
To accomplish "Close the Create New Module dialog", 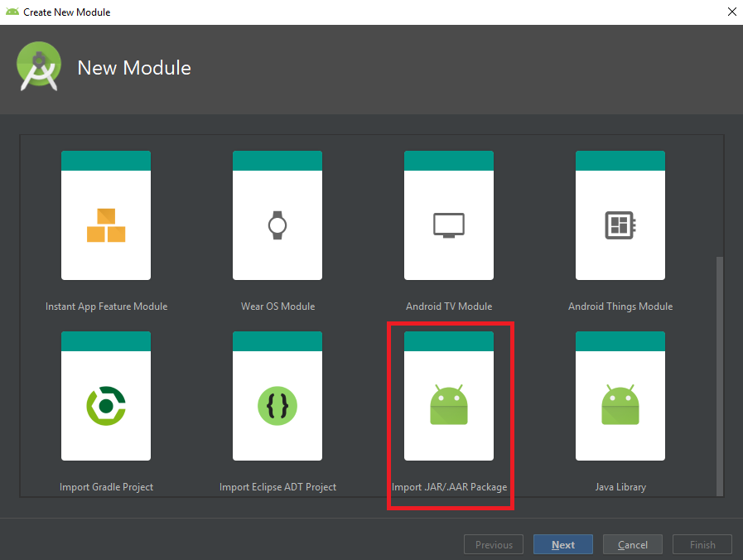I will 731,12.
